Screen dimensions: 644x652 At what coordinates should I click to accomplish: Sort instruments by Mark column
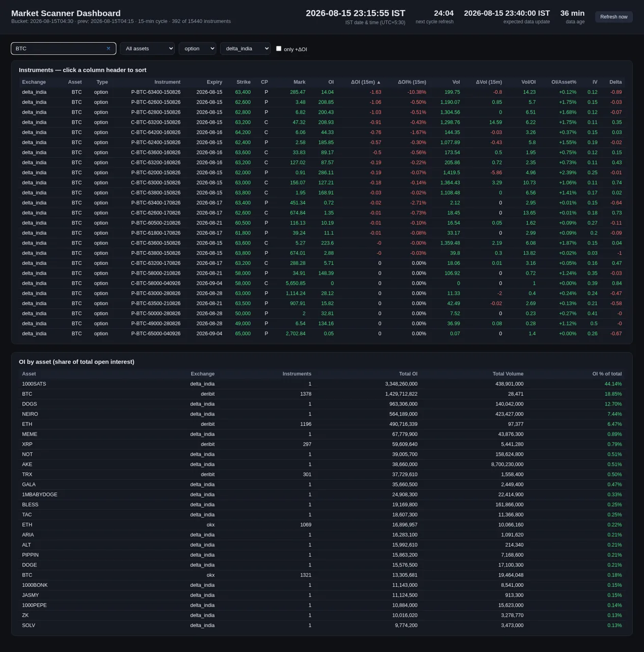click(300, 82)
